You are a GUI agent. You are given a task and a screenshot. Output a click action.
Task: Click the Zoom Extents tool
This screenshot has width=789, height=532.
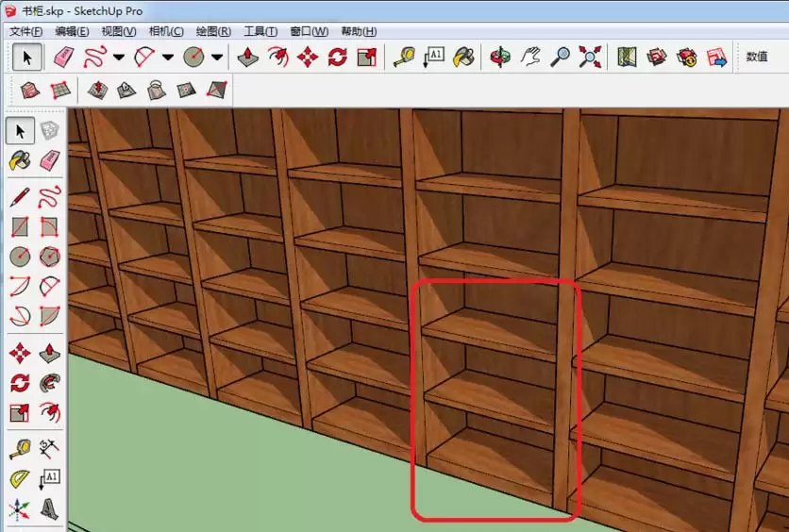590,57
